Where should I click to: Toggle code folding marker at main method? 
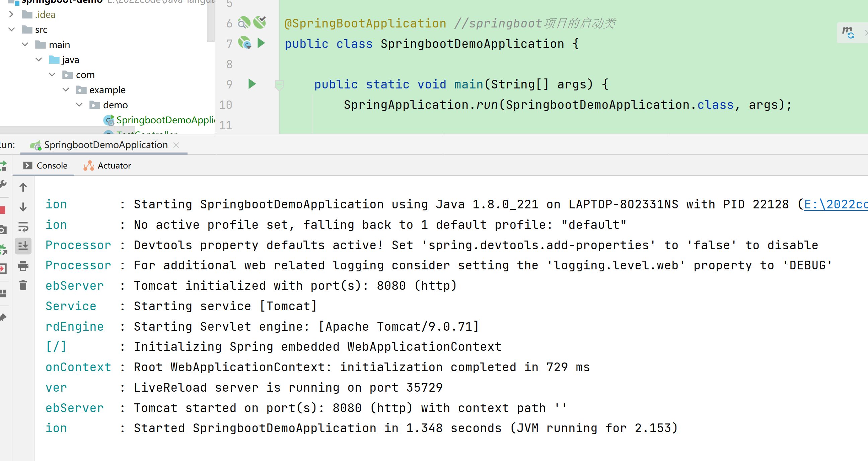pyautogui.click(x=279, y=85)
